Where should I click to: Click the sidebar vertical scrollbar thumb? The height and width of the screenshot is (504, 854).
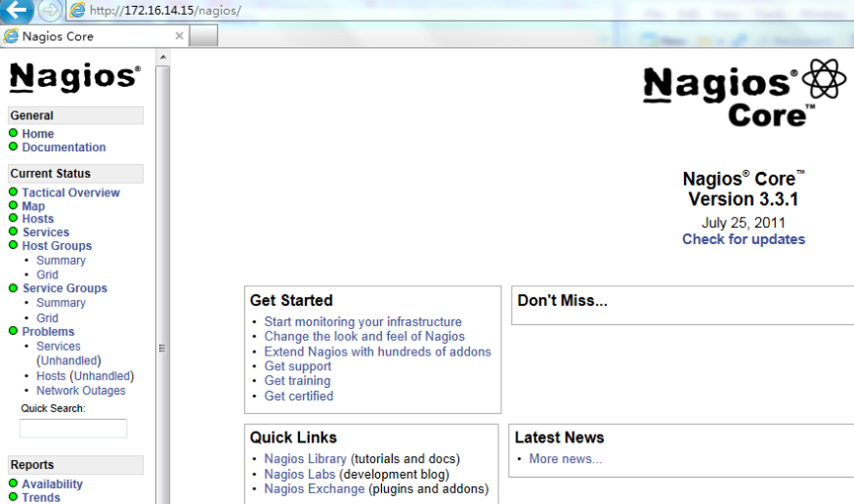pos(162,285)
